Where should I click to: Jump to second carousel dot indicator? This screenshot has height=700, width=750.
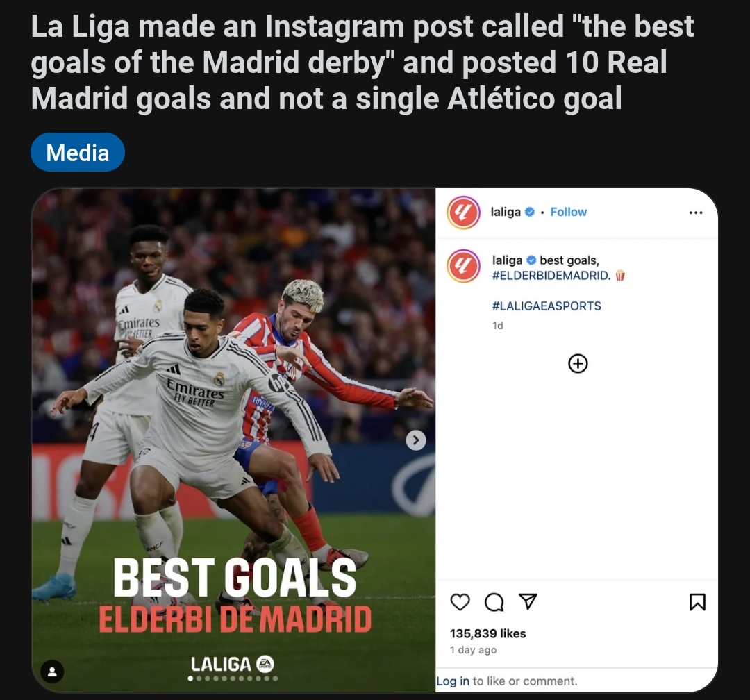click(199, 678)
